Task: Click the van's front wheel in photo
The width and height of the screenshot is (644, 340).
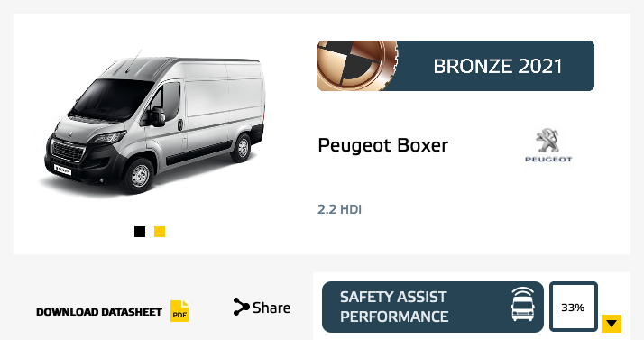Action: pos(140,175)
